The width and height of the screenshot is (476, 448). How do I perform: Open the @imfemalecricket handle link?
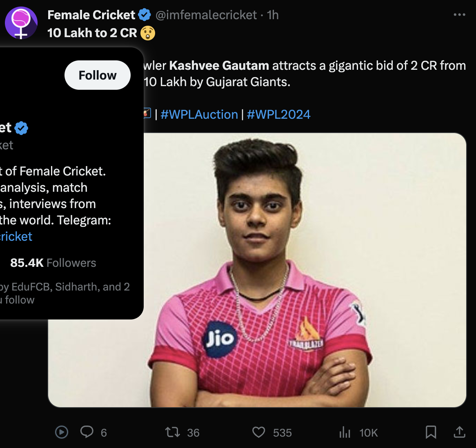(206, 15)
